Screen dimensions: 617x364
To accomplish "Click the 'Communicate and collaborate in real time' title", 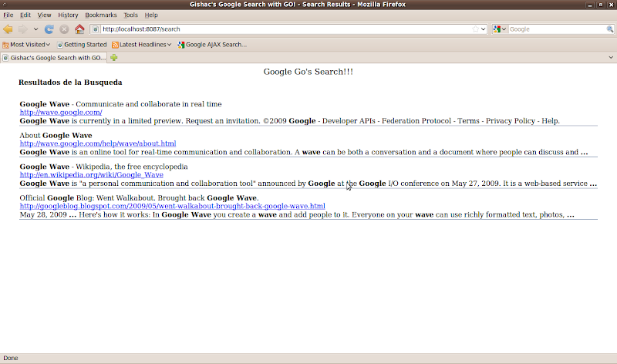I will click(x=149, y=104).
